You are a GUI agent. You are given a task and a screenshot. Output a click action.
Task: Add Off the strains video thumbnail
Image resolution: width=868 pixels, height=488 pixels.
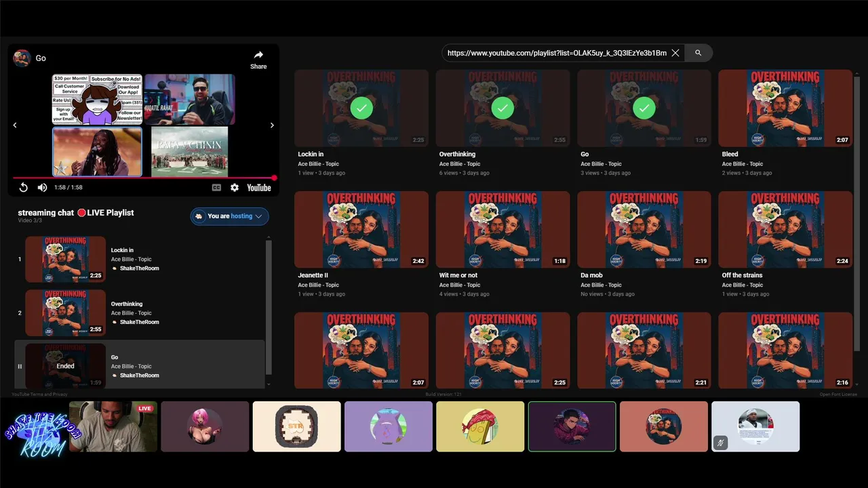coord(785,229)
